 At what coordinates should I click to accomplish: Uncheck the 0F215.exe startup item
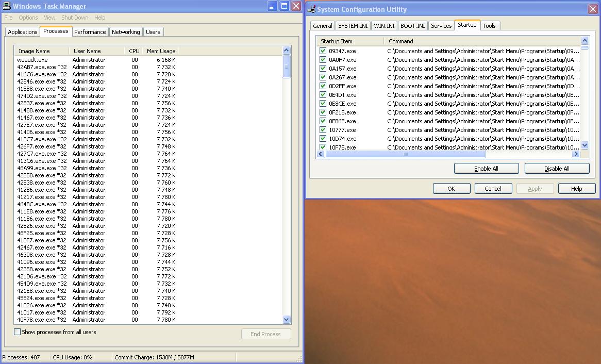[x=323, y=112]
